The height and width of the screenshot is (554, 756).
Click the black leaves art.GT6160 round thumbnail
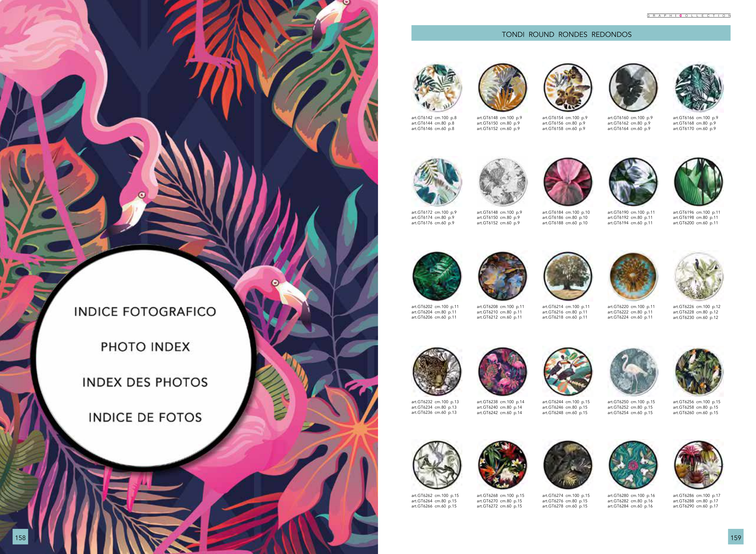point(633,88)
